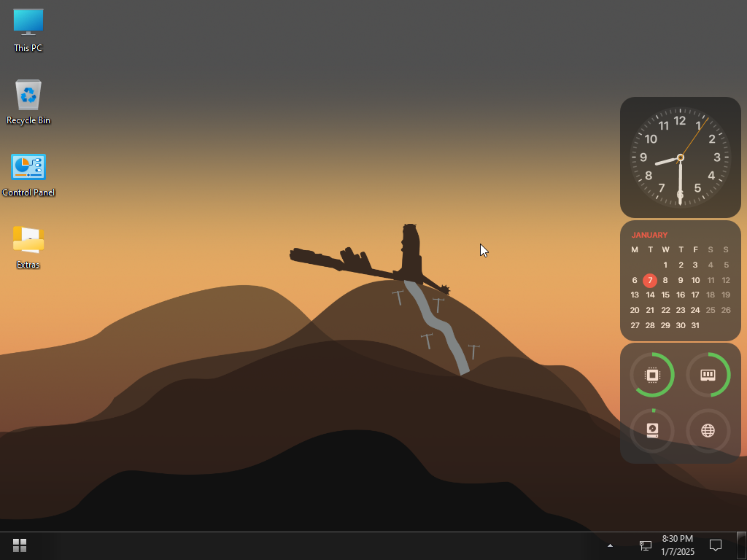Click the JANUARY heading in calendar widget
The width and height of the screenshot is (747, 560).
[x=649, y=236]
